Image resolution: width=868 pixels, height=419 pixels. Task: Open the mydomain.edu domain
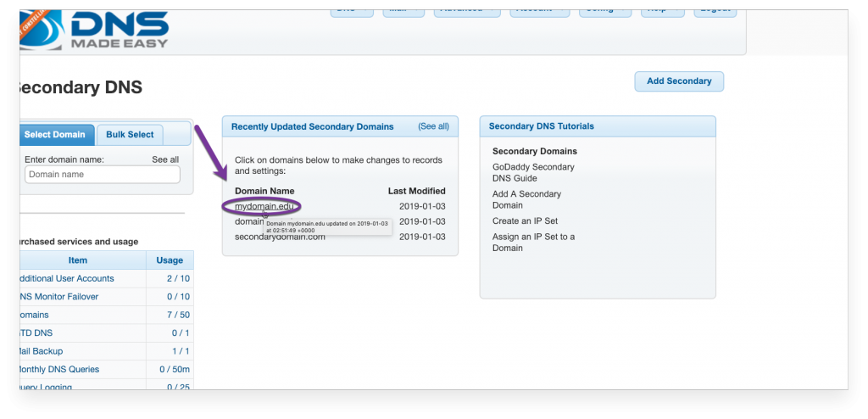[264, 206]
